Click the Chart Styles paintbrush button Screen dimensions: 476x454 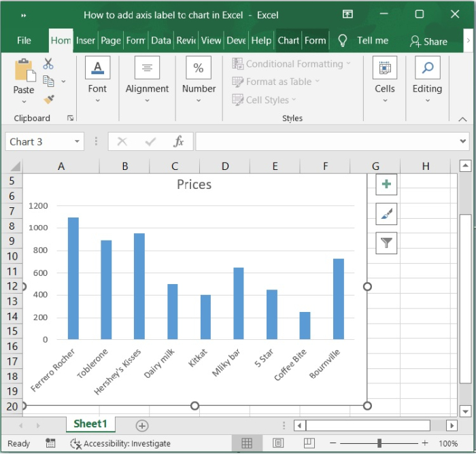point(386,214)
